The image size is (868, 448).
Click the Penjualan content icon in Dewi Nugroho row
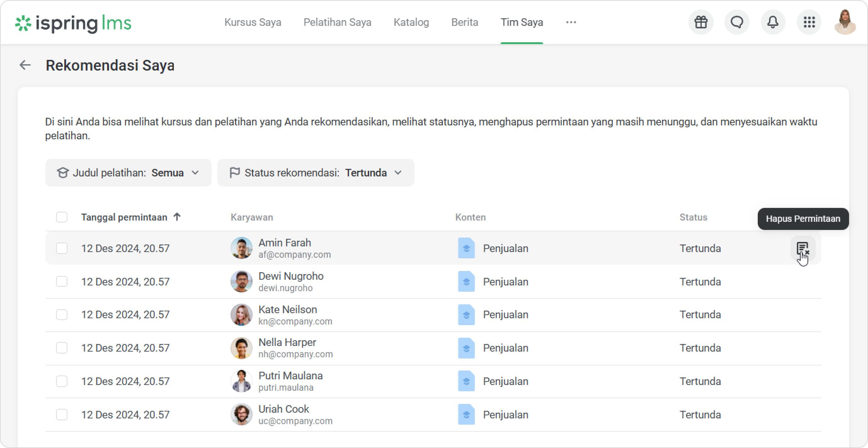[x=466, y=281]
